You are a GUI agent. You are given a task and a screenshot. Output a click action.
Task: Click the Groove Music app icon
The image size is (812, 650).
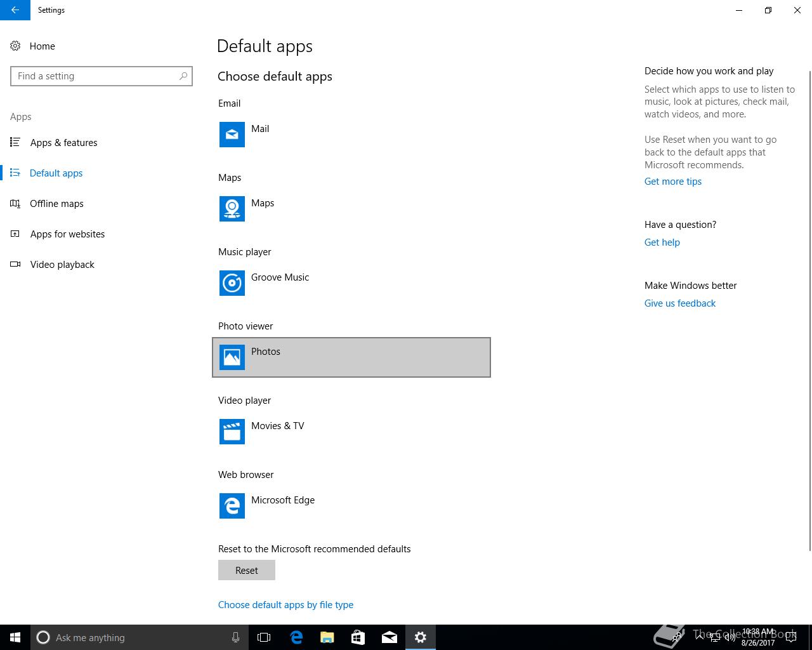(232, 283)
